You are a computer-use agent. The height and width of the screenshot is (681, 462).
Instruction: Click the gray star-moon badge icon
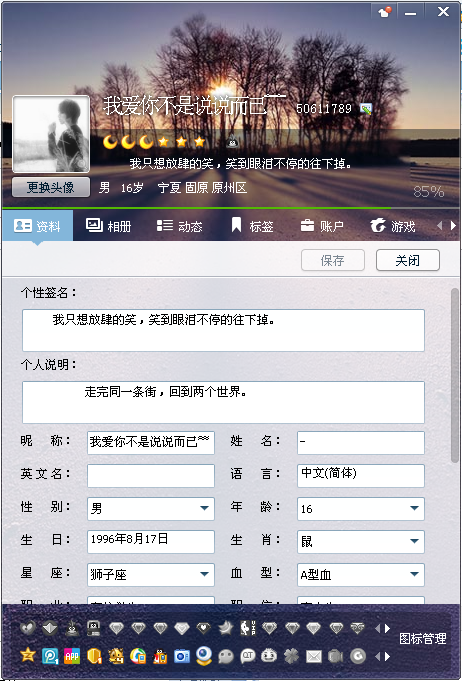coord(226,628)
